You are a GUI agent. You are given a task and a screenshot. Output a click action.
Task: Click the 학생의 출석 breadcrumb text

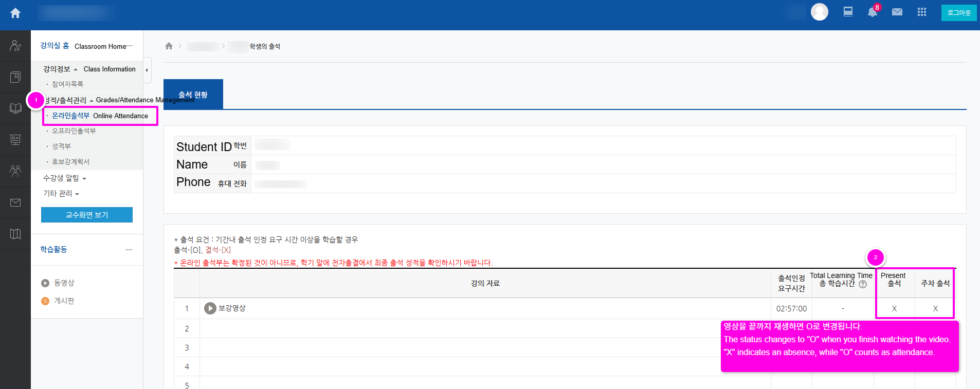click(265, 46)
